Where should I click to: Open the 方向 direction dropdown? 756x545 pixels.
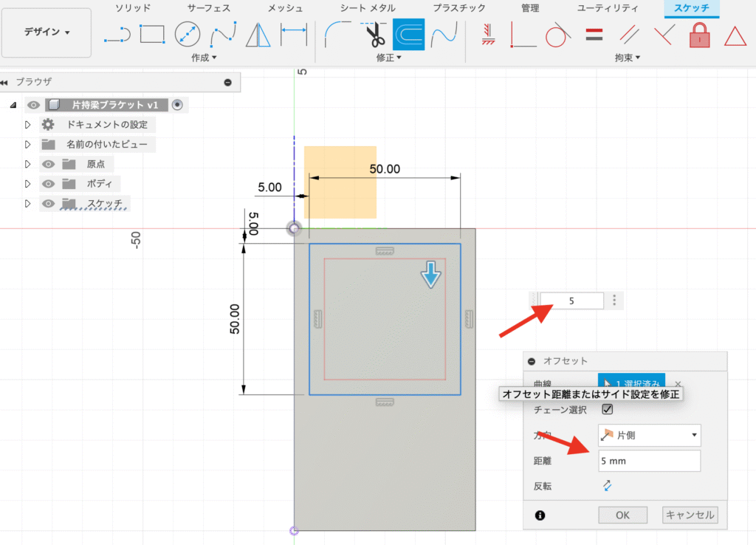(648, 436)
